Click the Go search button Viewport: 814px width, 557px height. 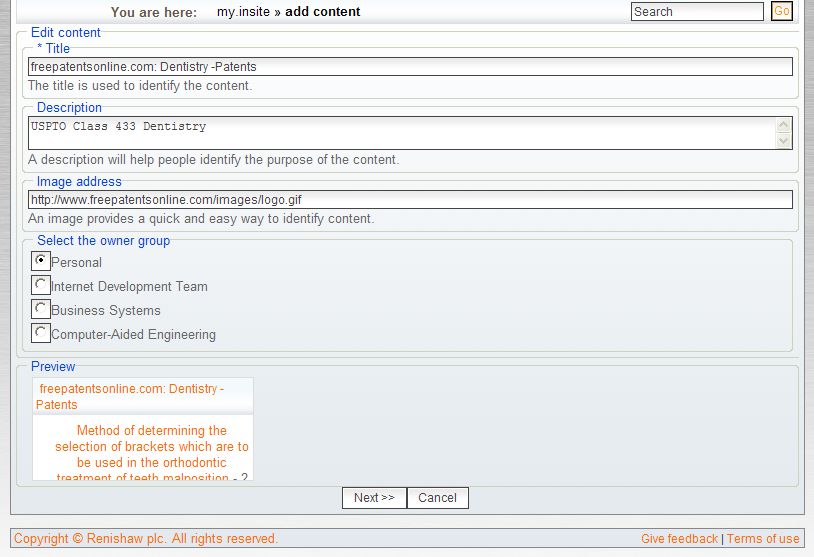click(x=781, y=12)
